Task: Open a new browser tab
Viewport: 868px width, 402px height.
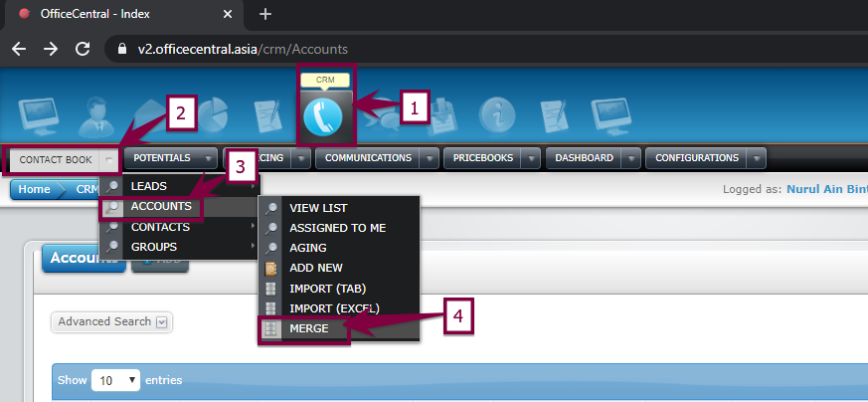Action: 265,14
